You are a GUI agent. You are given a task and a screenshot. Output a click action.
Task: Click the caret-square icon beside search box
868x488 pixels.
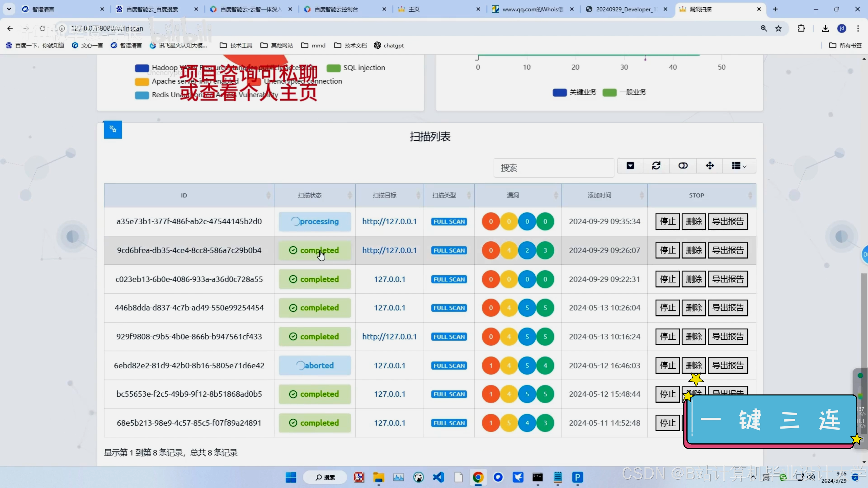tap(630, 166)
